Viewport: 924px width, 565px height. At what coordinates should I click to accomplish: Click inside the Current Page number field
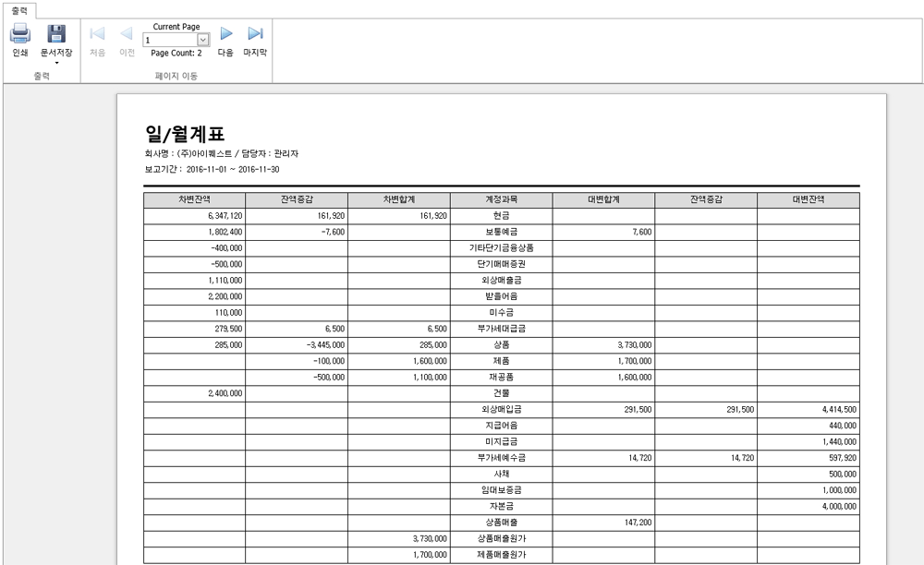[170, 41]
